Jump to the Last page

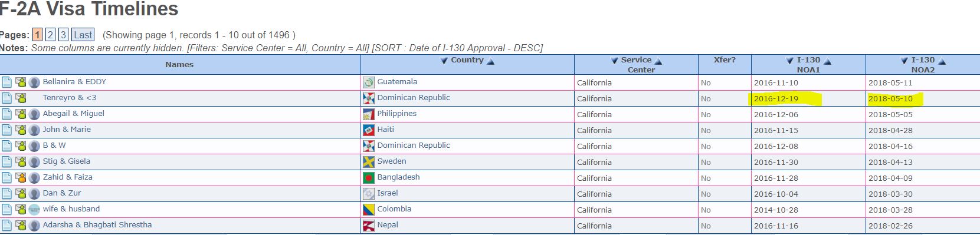[83, 35]
